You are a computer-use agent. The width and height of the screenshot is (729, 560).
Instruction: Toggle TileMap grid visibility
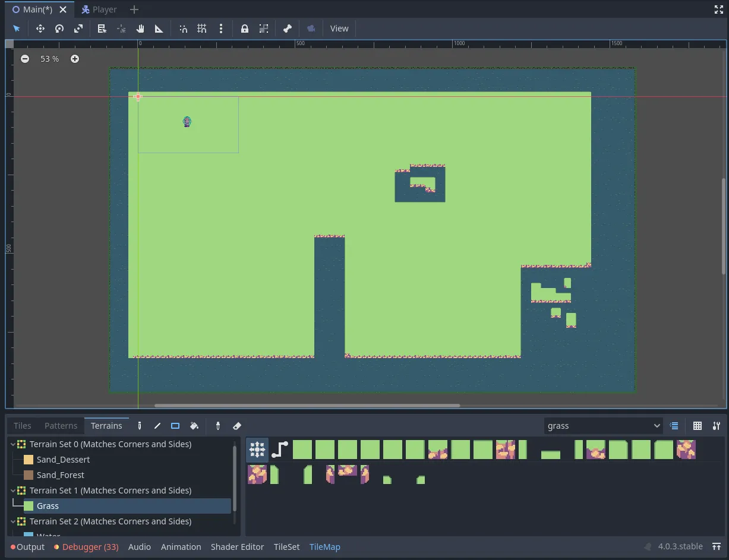point(698,426)
